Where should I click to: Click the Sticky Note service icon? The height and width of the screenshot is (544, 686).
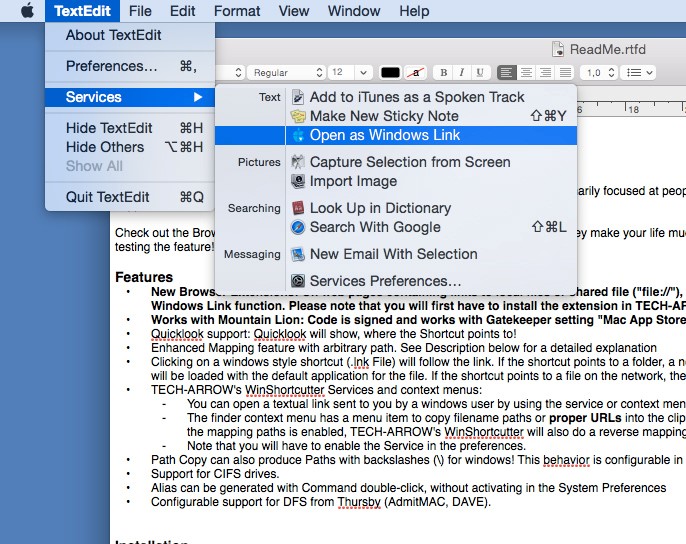click(x=298, y=116)
